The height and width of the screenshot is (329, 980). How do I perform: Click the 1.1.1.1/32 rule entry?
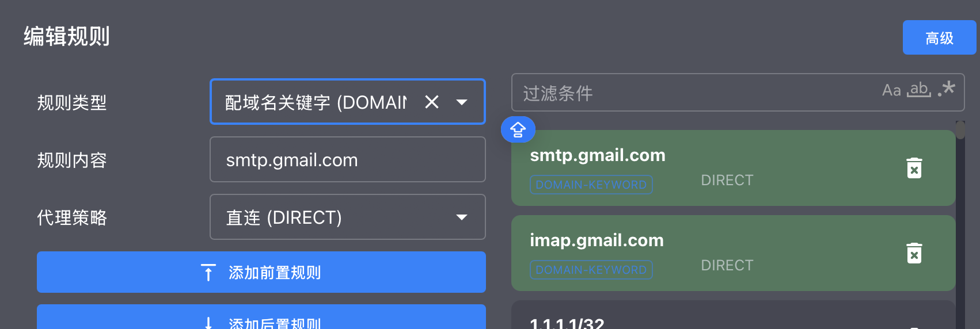[x=734, y=315]
